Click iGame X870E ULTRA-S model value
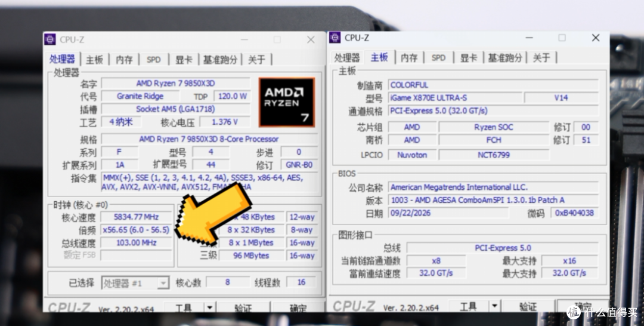The width and height of the screenshot is (644, 326). click(x=455, y=98)
